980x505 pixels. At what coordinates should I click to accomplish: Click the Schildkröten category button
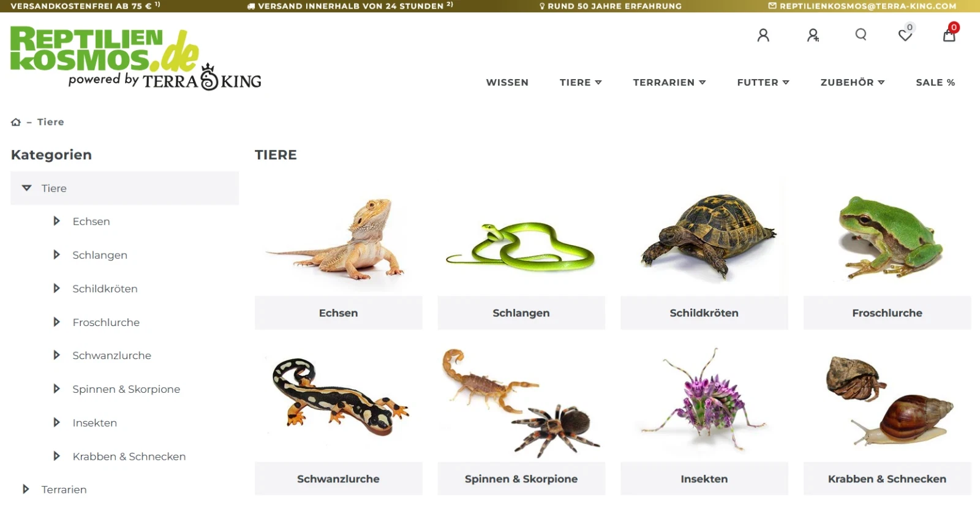pos(704,313)
